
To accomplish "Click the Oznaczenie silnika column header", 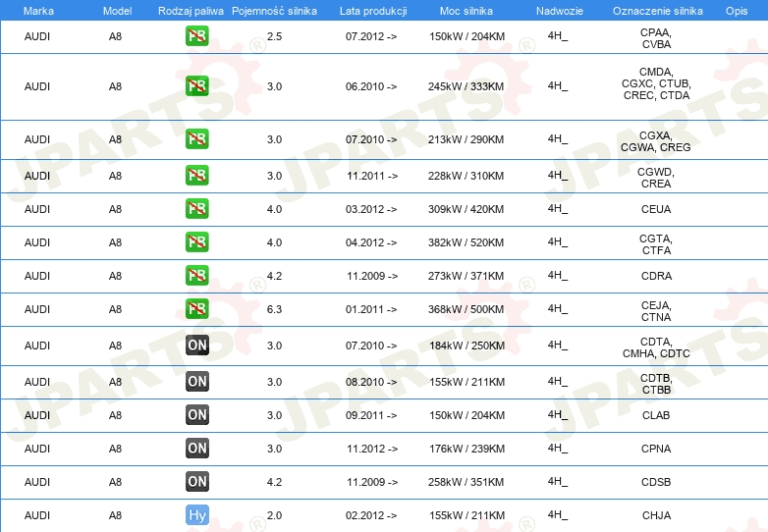I will (x=657, y=11).
